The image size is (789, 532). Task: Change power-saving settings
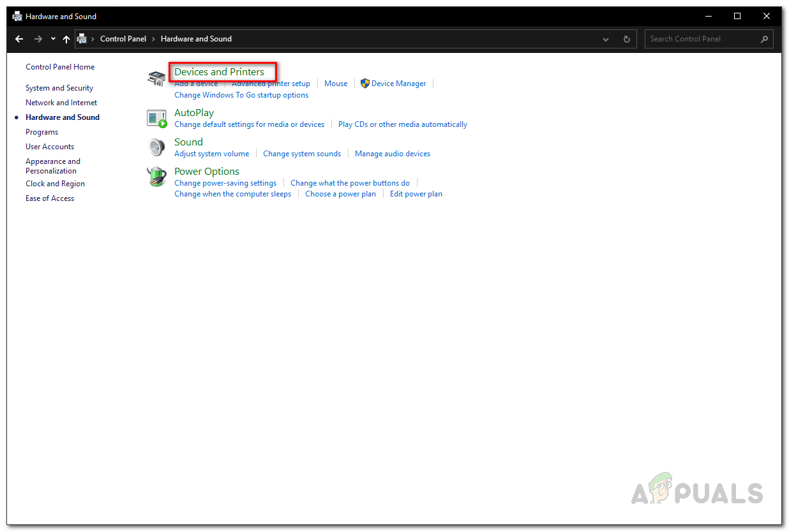click(225, 183)
